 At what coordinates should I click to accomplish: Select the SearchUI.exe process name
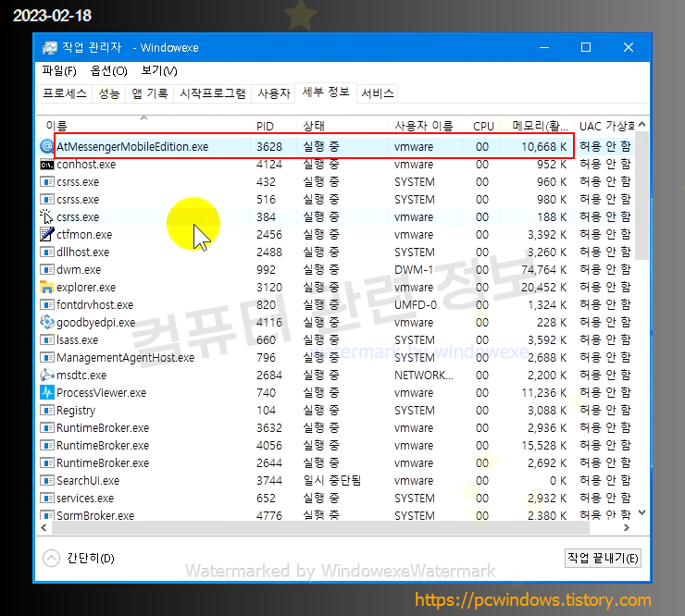coord(88,480)
